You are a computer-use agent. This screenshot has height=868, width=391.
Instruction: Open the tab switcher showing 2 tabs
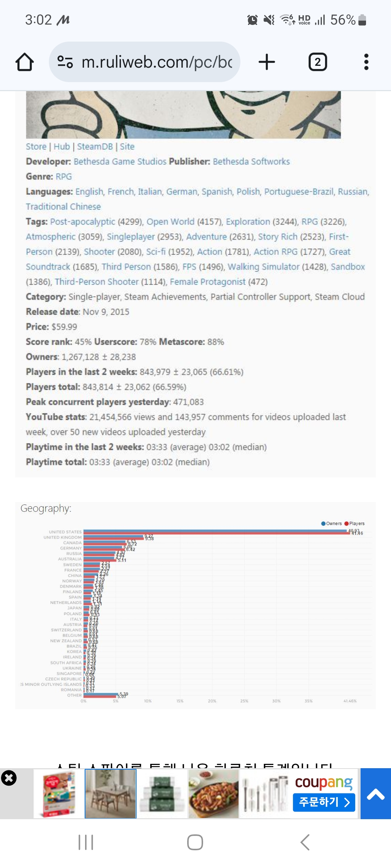tap(318, 62)
